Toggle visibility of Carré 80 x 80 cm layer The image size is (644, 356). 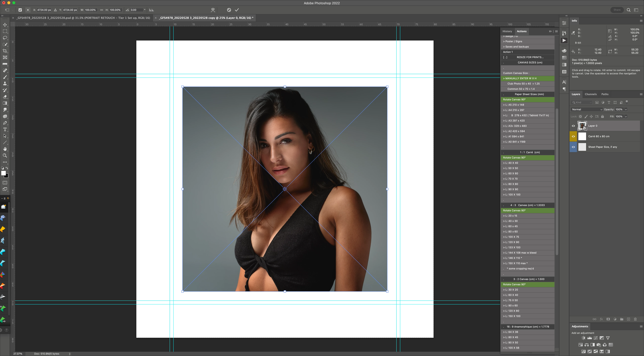pos(573,136)
